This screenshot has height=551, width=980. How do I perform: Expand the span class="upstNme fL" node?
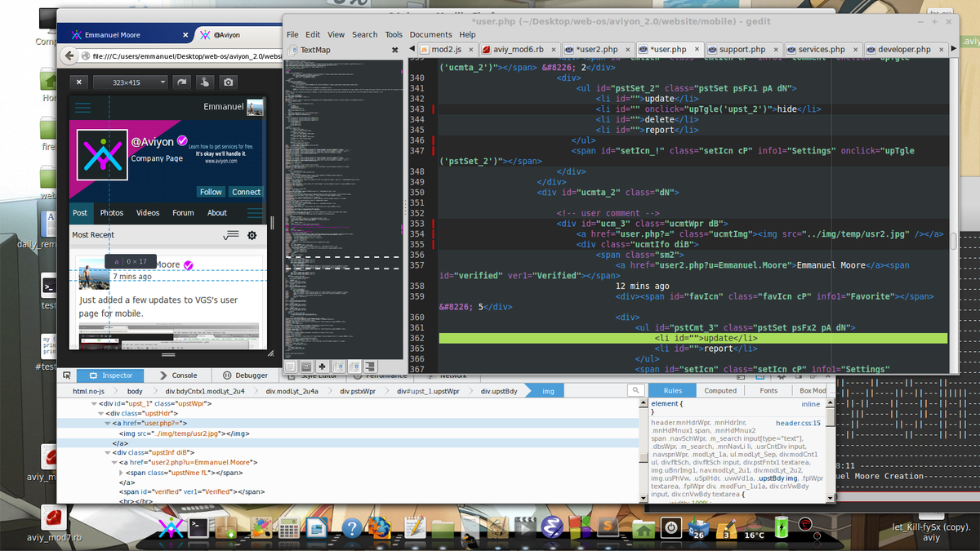[x=121, y=473]
